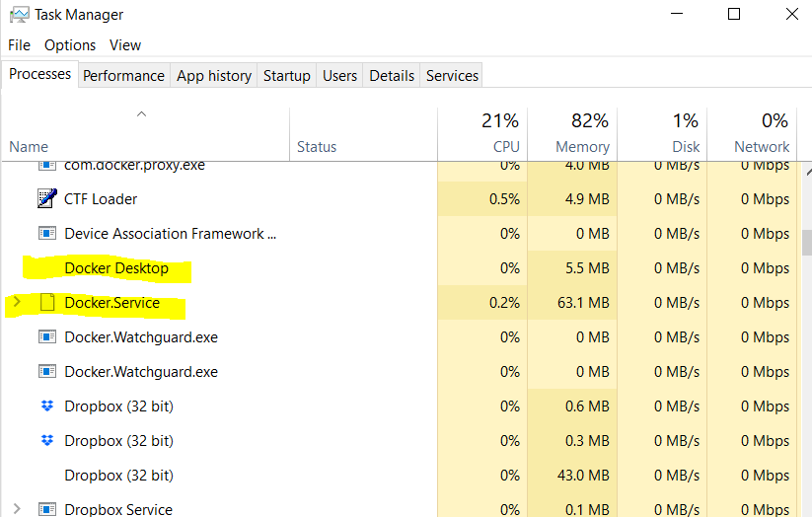Switch to the App history tab
The height and width of the screenshot is (517, 812).
tap(214, 76)
